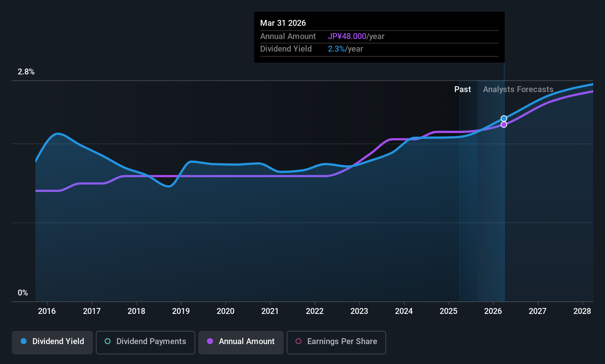Click the Mar 31 2026 tooltip date
The height and width of the screenshot is (364, 605).
[x=283, y=23]
